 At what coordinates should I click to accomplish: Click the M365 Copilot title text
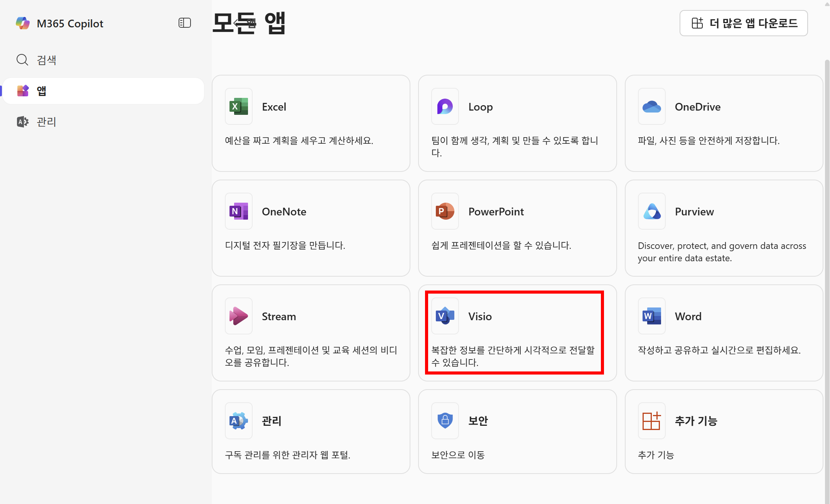pyautogui.click(x=70, y=24)
